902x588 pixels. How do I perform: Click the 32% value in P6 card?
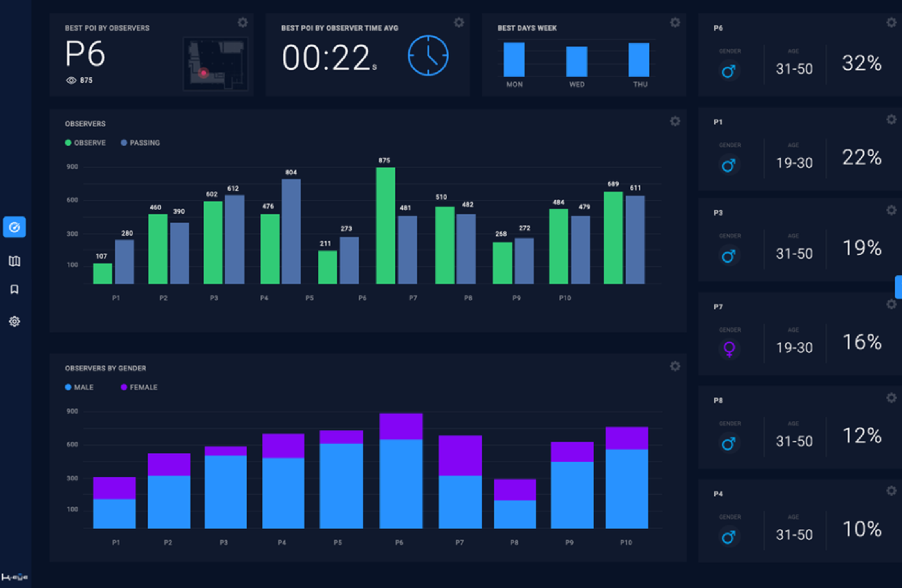click(862, 63)
